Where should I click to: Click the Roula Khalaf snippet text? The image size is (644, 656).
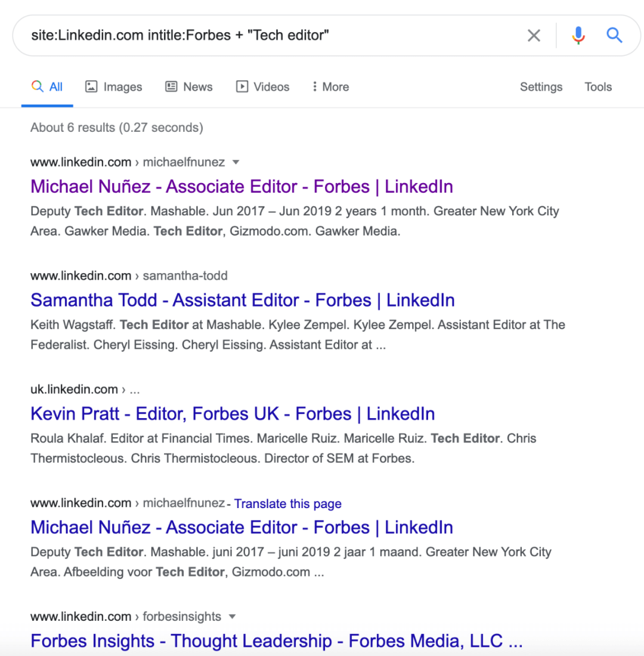(283, 448)
